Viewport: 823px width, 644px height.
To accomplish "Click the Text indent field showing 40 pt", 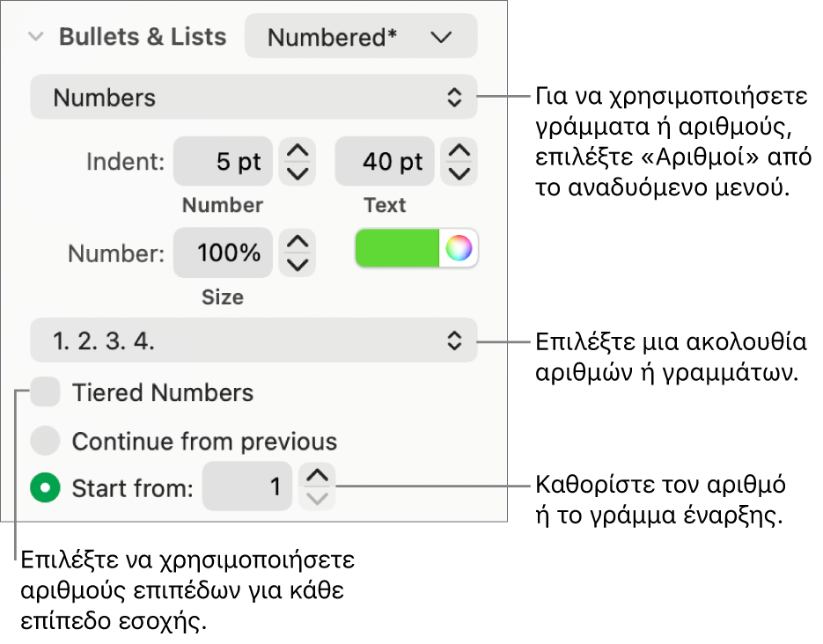I will pos(385,162).
